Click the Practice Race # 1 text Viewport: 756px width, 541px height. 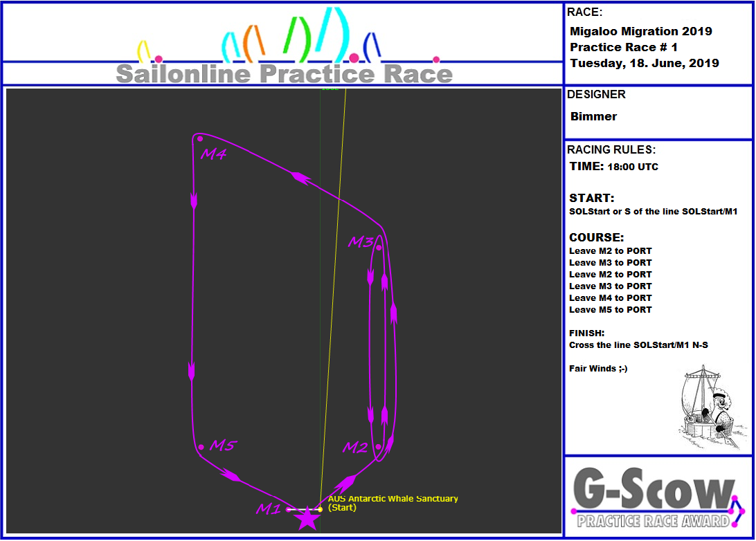click(x=623, y=47)
